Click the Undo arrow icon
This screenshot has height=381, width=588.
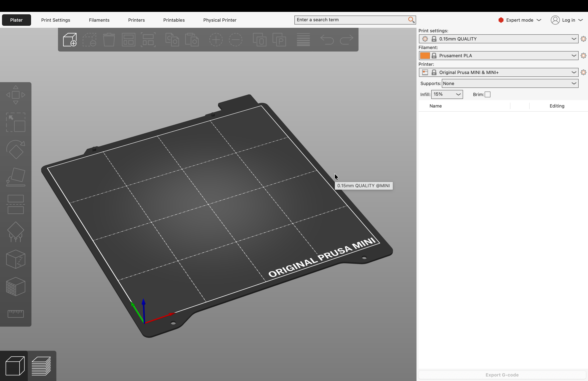coord(327,40)
